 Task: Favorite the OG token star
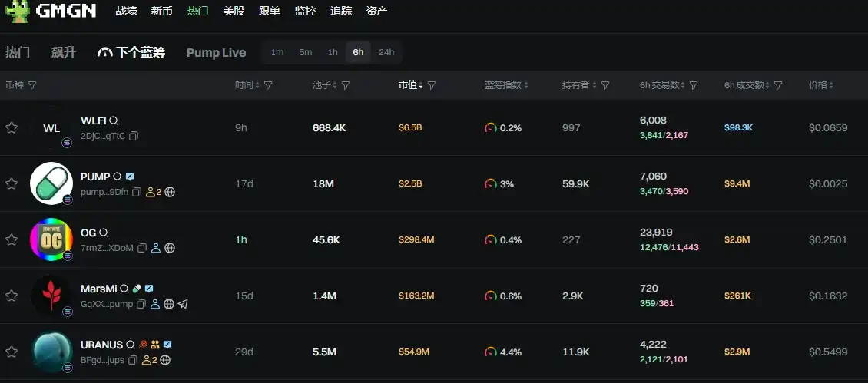click(11, 239)
